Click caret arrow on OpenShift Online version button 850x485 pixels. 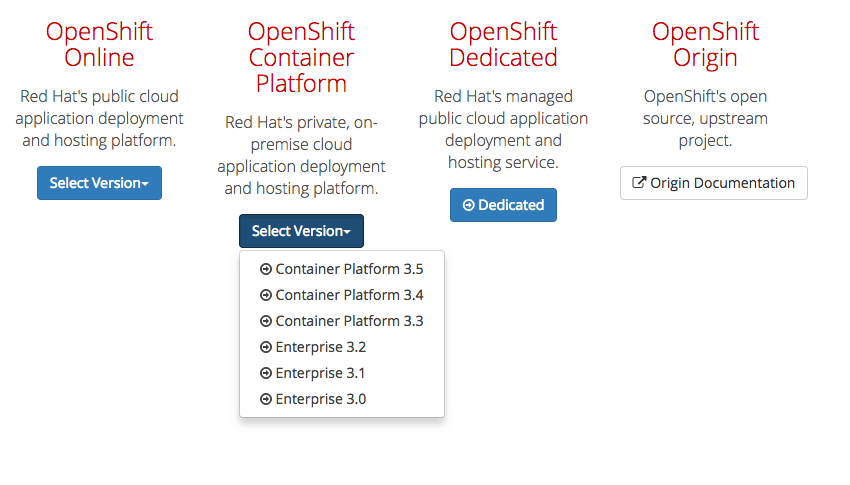point(145,185)
